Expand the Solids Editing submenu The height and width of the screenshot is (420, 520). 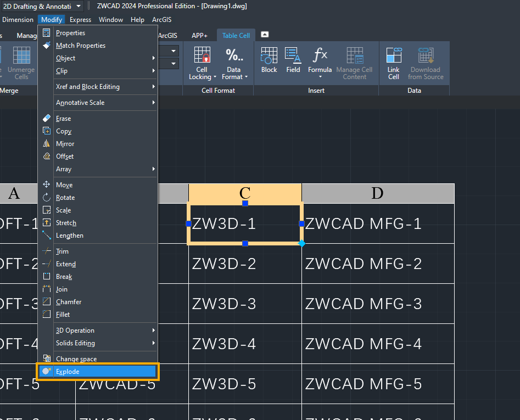pyautogui.click(x=105, y=343)
